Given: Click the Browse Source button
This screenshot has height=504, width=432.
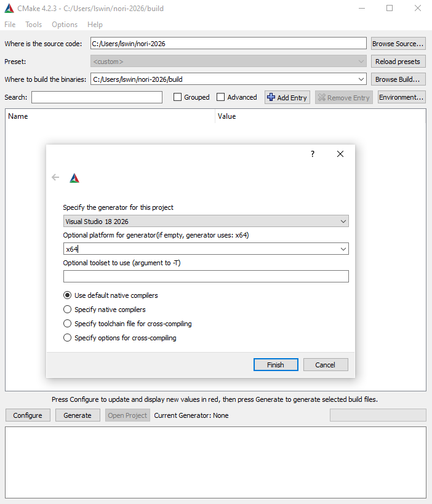Looking at the screenshot, I should coord(398,44).
